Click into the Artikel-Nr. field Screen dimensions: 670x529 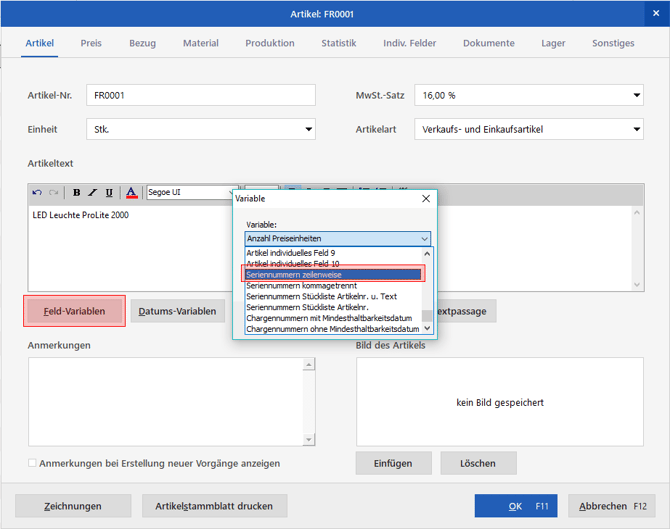click(201, 95)
